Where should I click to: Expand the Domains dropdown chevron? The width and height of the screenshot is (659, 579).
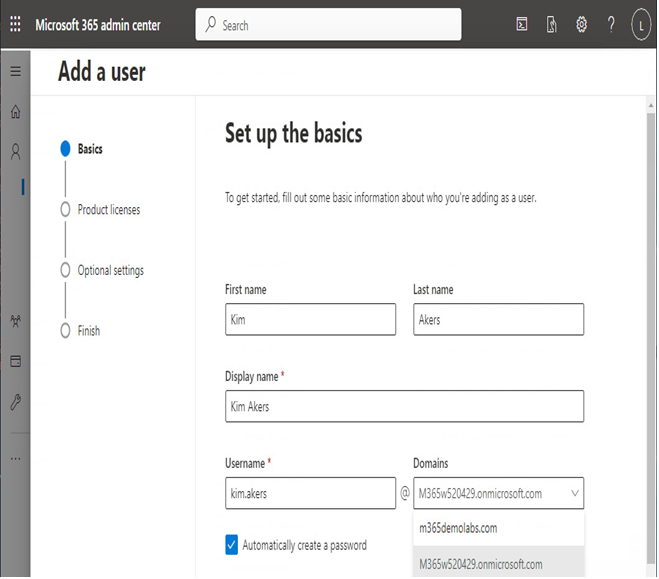576,494
